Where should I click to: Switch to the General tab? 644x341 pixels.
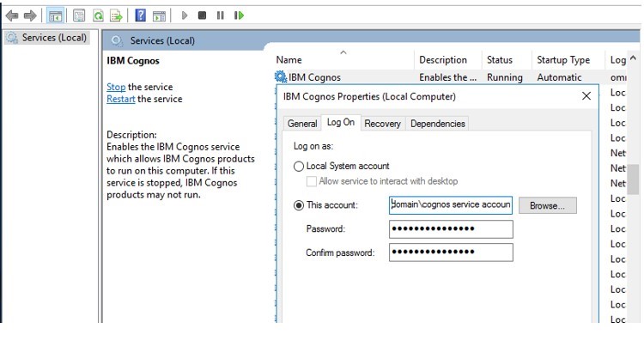(x=302, y=124)
